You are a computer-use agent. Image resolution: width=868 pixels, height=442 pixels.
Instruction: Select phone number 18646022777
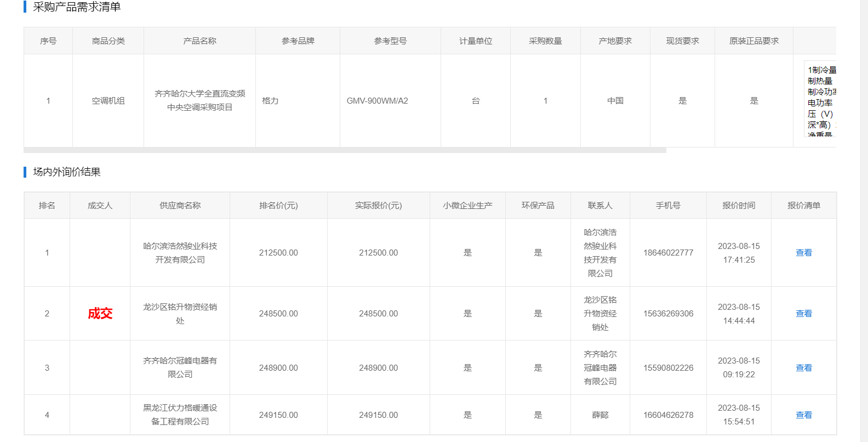[668, 253]
